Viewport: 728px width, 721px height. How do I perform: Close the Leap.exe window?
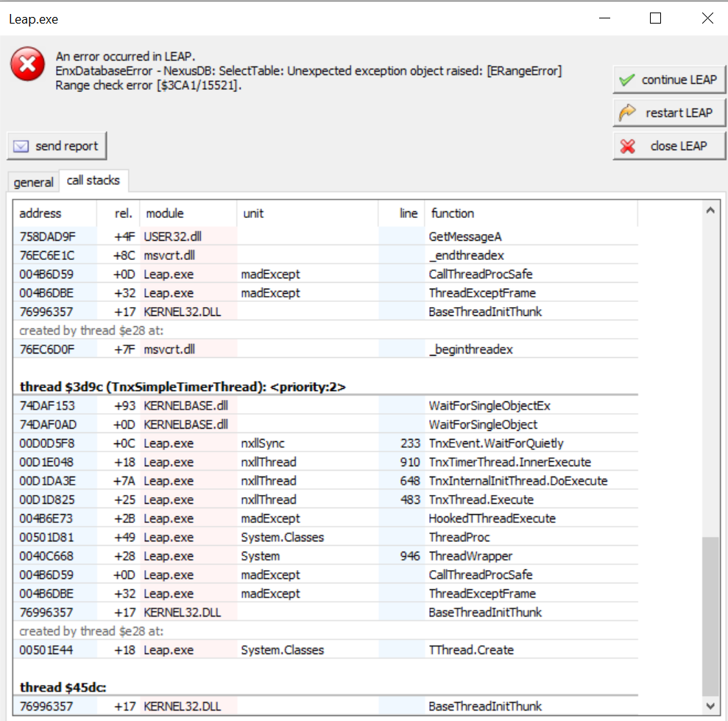tap(707, 18)
